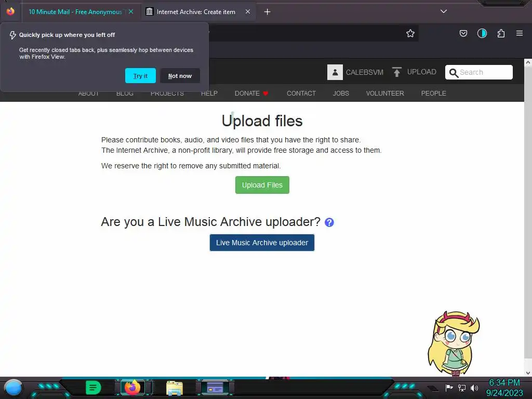Click the lightning bolt icon in Firefox View popup
Screen dimensions: 532x399
coord(12,35)
